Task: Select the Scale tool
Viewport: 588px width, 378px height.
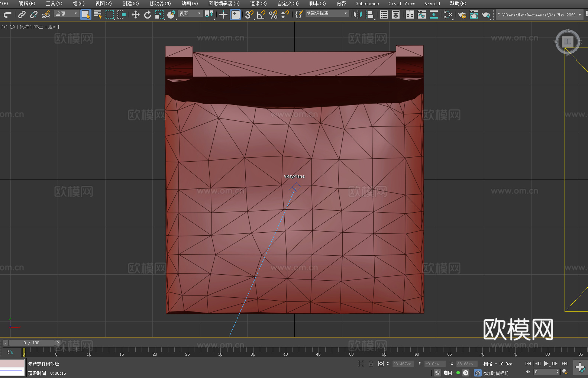Action: point(159,14)
